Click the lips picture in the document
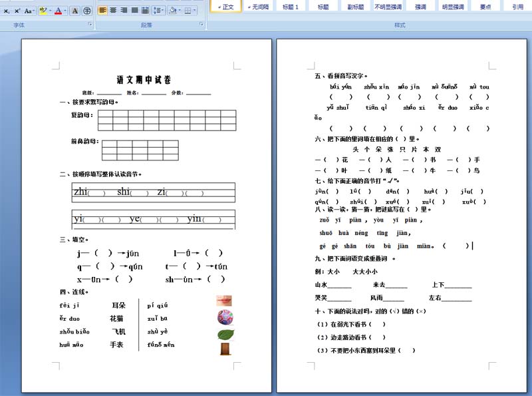 [x=224, y=301]
